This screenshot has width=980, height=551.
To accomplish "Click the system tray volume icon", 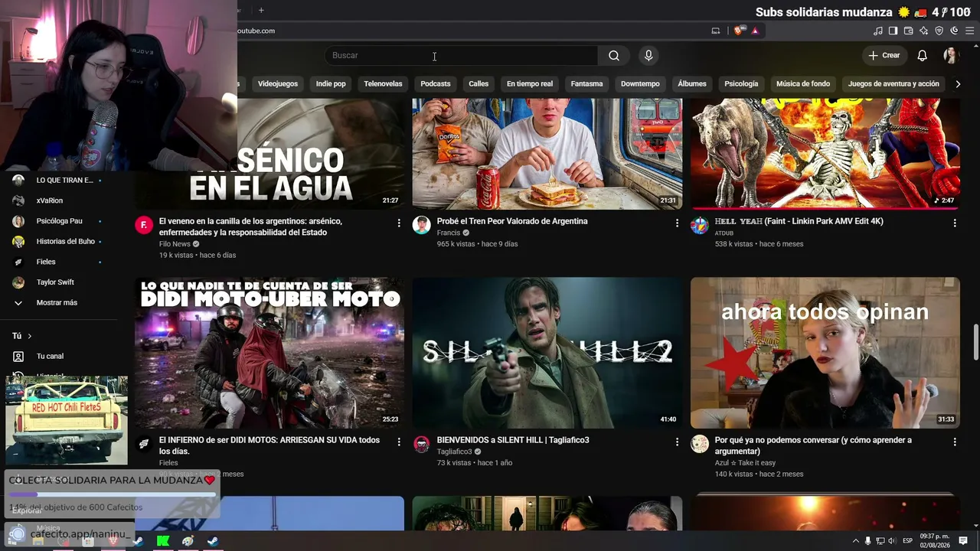I will (x=892, y=541).
